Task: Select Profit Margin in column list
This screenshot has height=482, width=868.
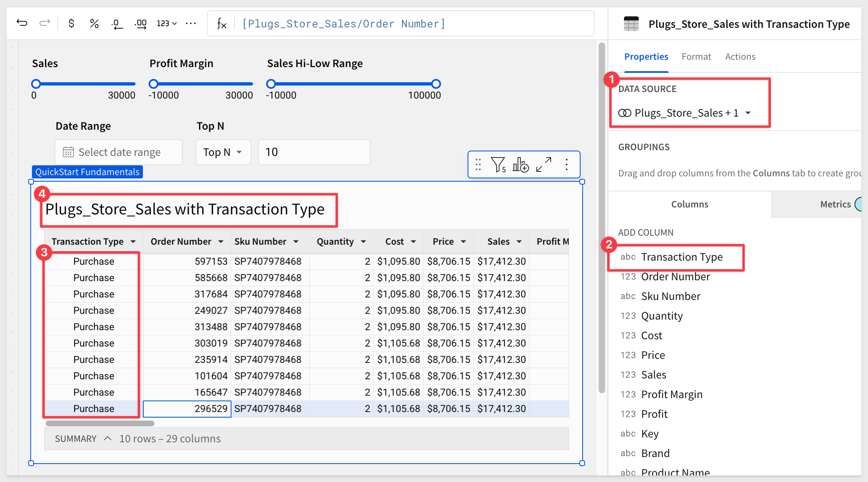Action: coord(671,394)
